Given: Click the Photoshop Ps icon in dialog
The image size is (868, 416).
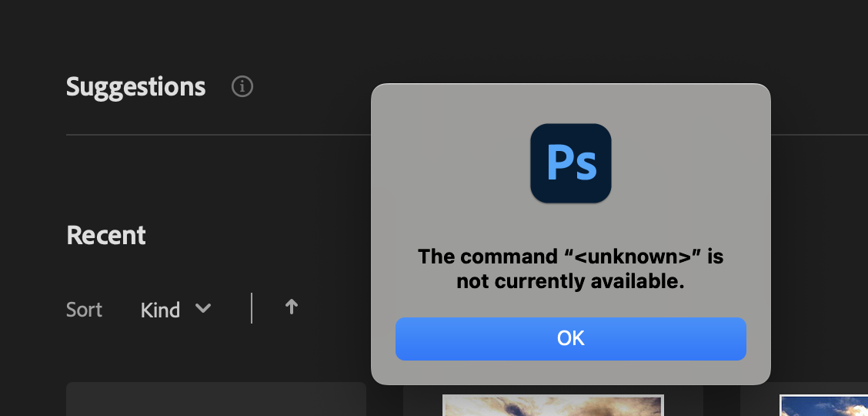Looking at the screenshot, I should [571, 163].
